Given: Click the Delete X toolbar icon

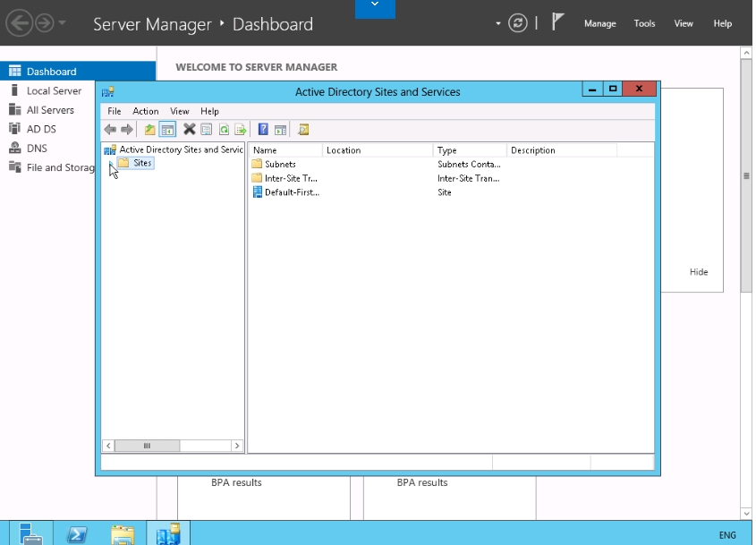Looking at the screenshot, I should (190, 130).
